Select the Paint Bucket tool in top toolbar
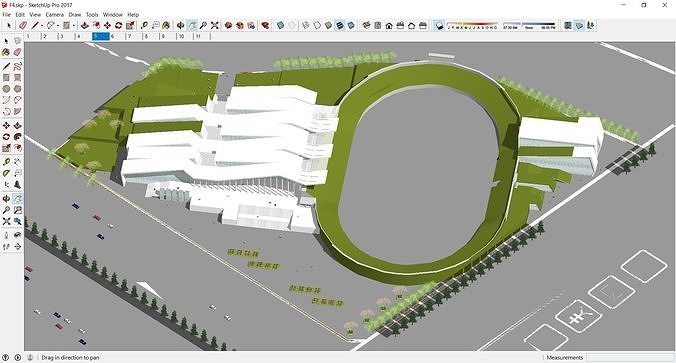This screenshot has width=676, height=363. 166,26
